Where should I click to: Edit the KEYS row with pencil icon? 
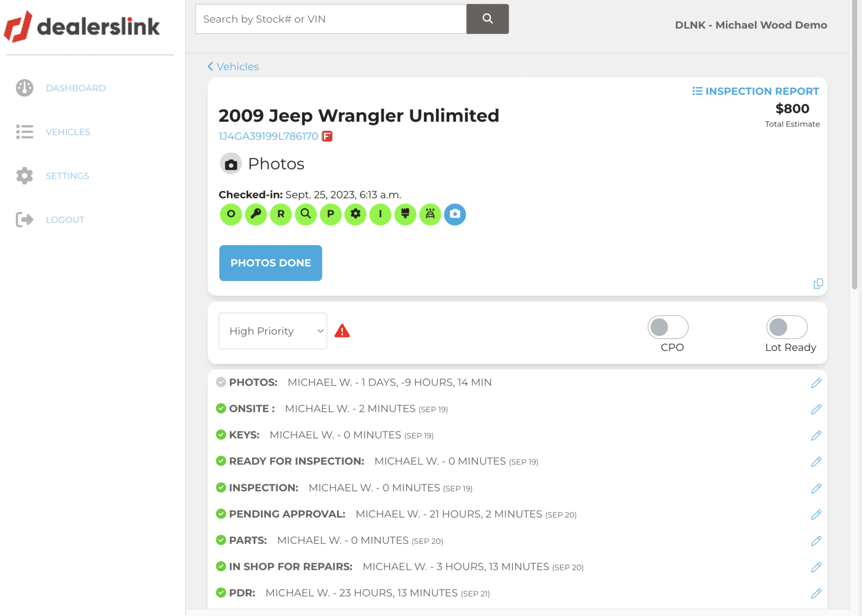[816, 435]
